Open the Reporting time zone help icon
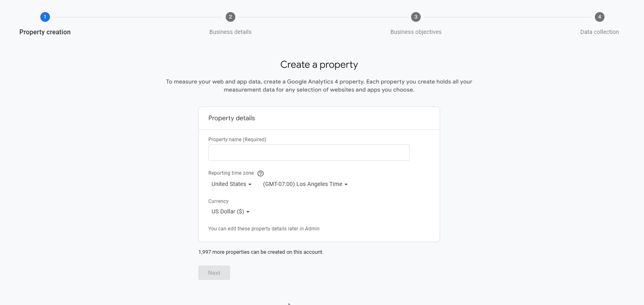The width and height of the screenshot is (644, 305). point(261,173)
